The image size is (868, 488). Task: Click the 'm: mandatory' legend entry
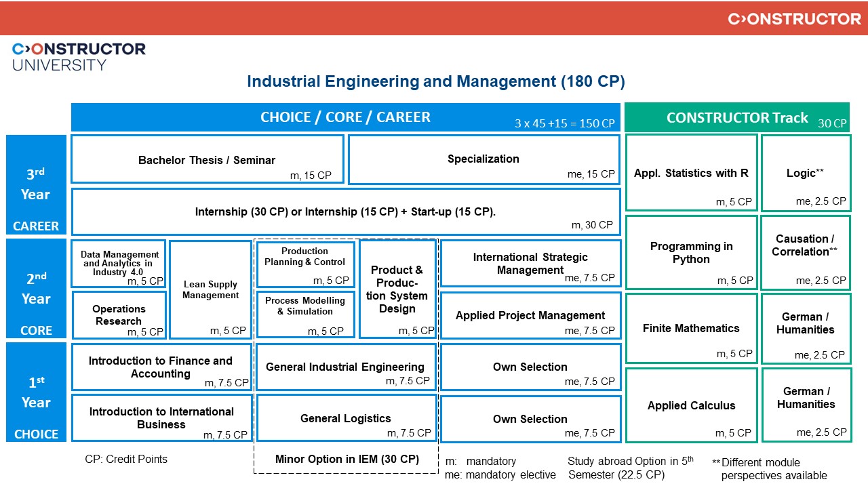coord(481,462)
